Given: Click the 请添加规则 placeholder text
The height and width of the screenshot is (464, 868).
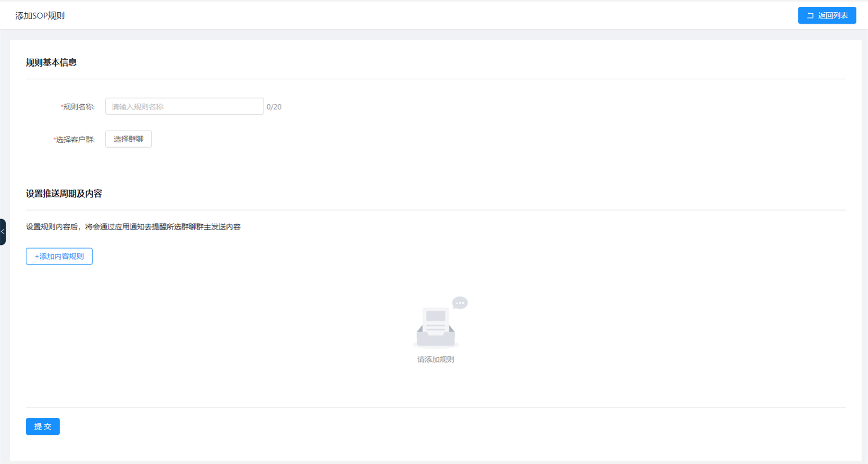Looking at the screenshot, I should (x=436, y=359).
